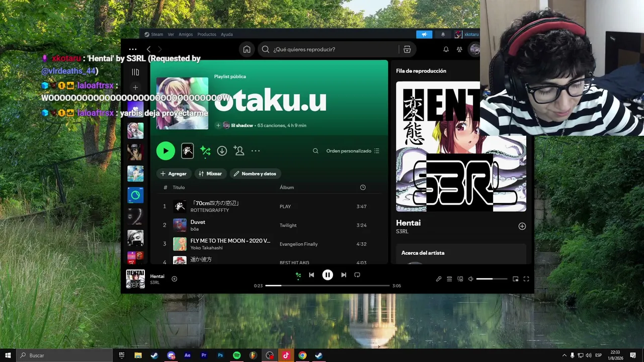Open Photoshop from the taskbar
This screenshot has width=644, height=362.
(x=220, y=355)
